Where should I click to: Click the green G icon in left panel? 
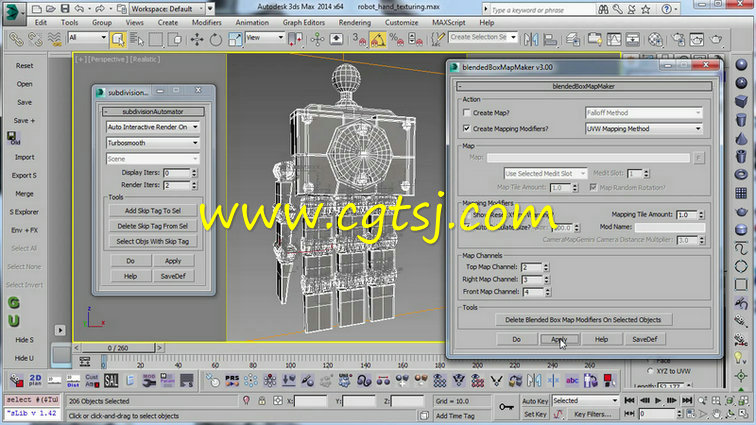tap(14, 302)
